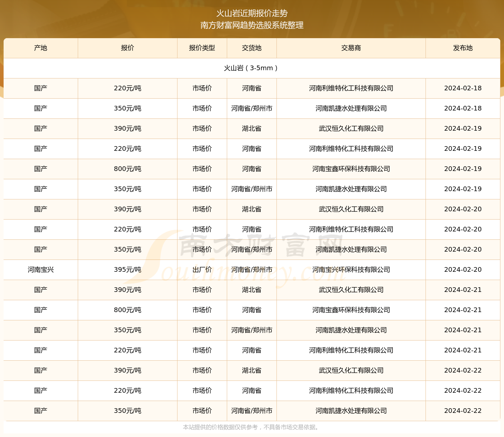Click 武汉恒久化工有限公司 dated 2024-02-19
The width and height of the screenshot is (504, 437).
351,129
